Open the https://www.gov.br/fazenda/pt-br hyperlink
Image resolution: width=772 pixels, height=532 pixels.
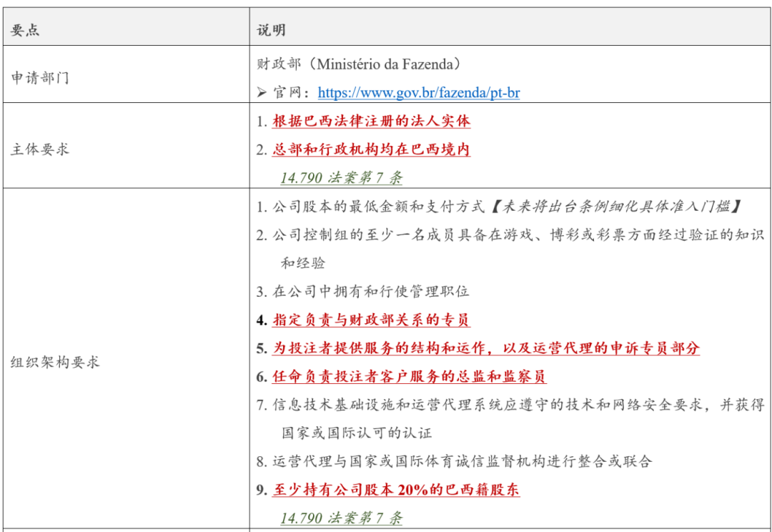(421, 92)
